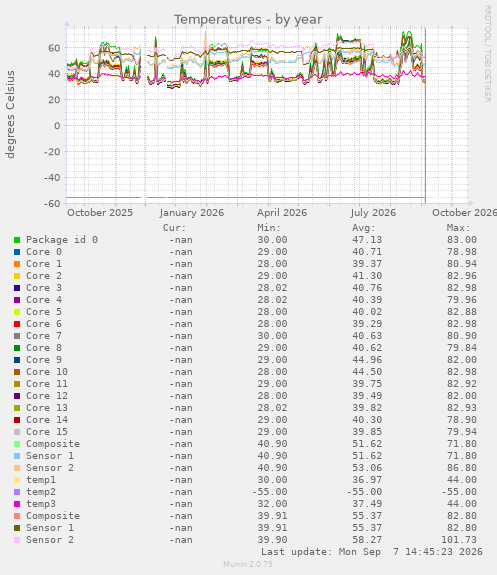Click the 'July 2026' x-axis label
Image resolution: width=497 pixels, height=575 pixels.
[x=373, y=213]
